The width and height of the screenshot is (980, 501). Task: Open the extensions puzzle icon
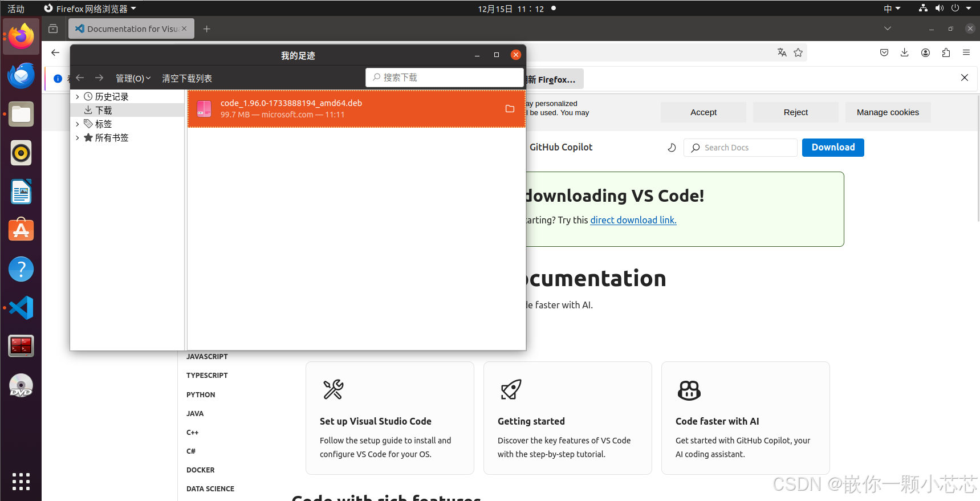click(946, 52)
